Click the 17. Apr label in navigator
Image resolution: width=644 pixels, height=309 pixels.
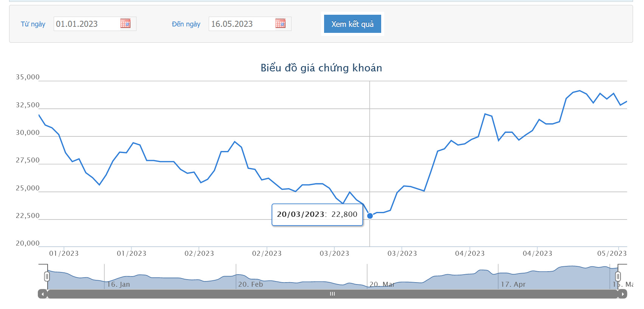(513, 284)
